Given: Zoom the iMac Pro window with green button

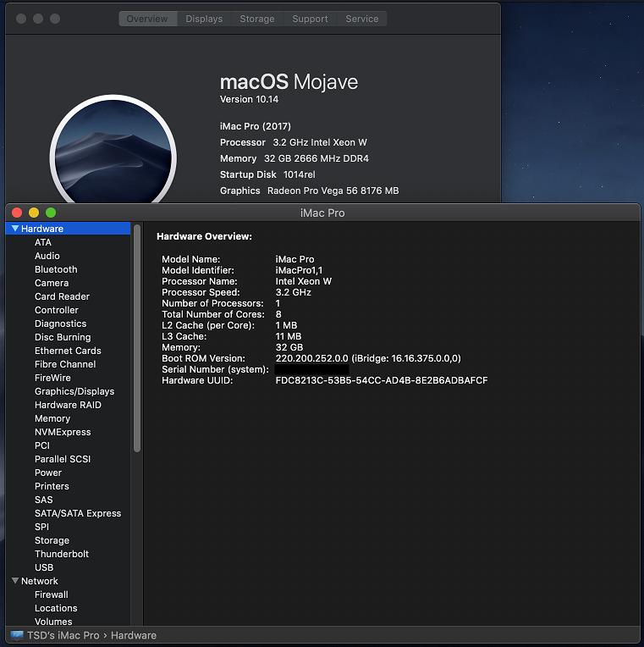Looking at the screenshot, I should pyautogui.click(x=51, y=213).
